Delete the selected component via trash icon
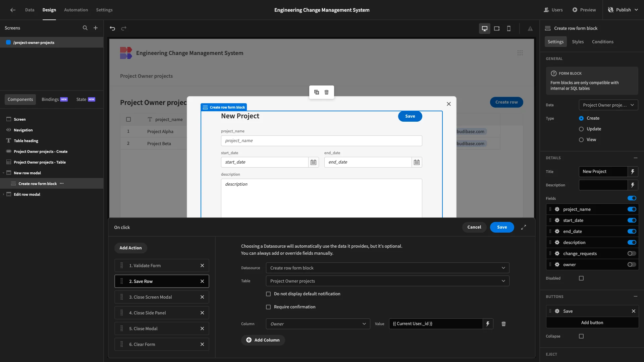 (x=327, y=92)
